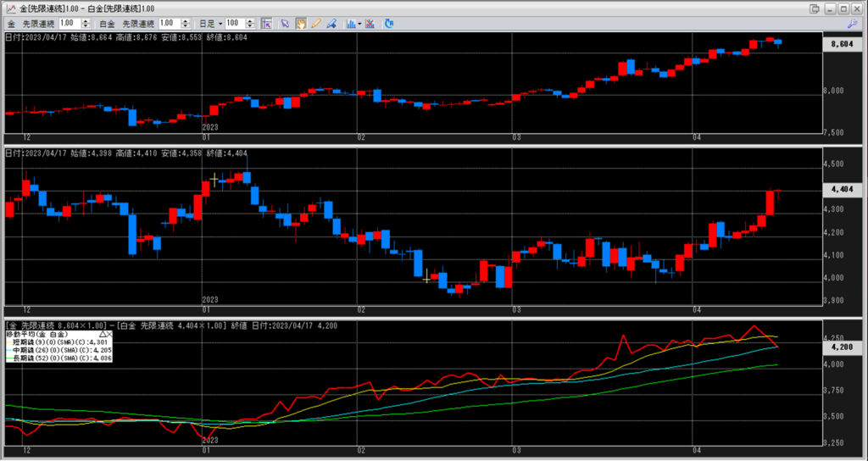Click the 02 month marker on gold chart
Image resolution: width=868 pixels, height=461 pixels.
click(361, 137)
